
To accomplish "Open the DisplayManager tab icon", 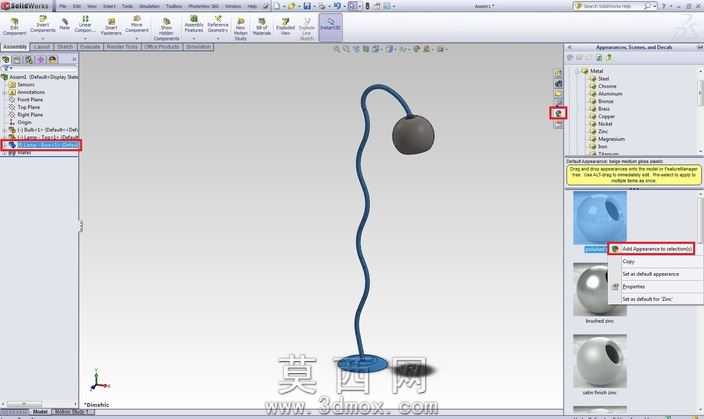I will pyautogui.click(x=52, y=60).
